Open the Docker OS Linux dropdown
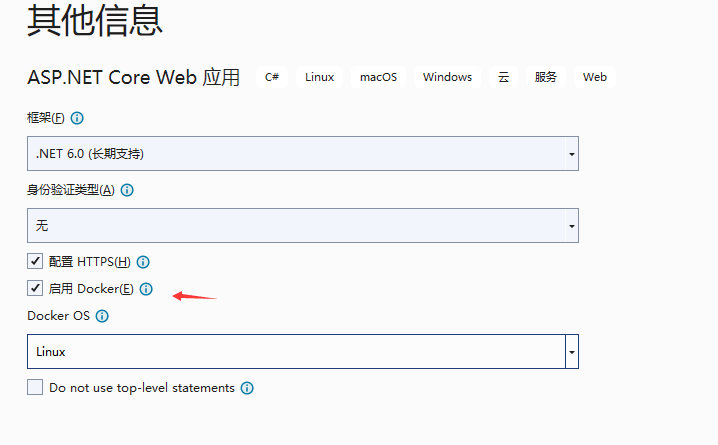This screenshot has width=718, height=445. pyautogui.click(x=303, y=352)
